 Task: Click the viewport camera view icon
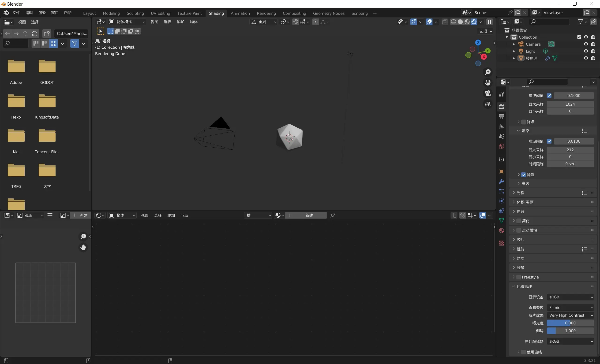click(487, 93)
